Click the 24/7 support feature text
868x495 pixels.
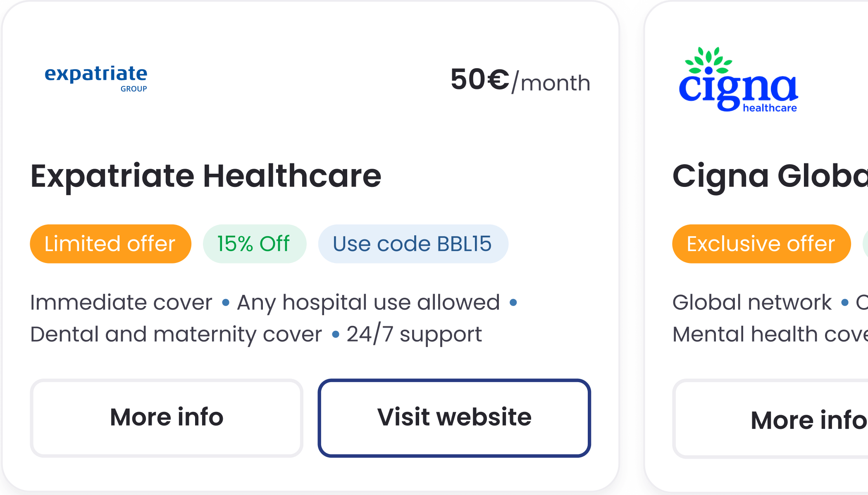414,334
